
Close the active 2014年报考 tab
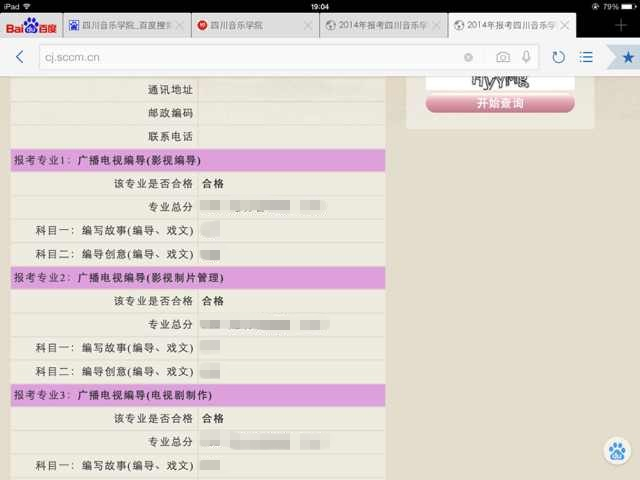(x=565, y=25)
